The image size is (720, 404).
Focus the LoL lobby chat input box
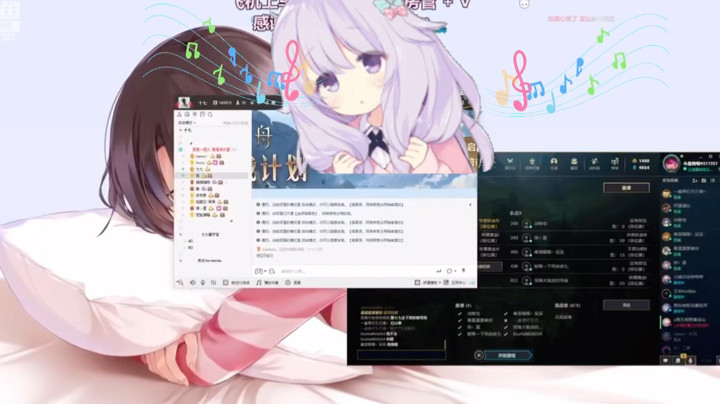pyautogui.click(x=401, y=355)
